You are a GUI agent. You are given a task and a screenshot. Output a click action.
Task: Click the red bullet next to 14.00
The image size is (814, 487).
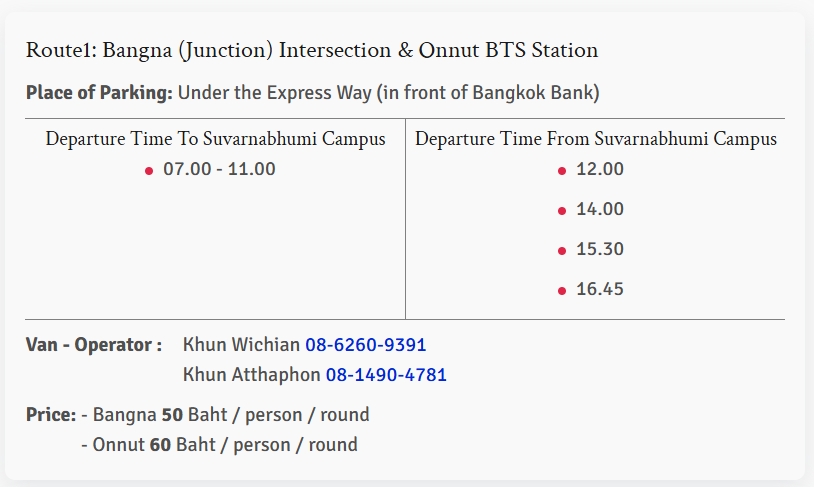pos(562,211)
